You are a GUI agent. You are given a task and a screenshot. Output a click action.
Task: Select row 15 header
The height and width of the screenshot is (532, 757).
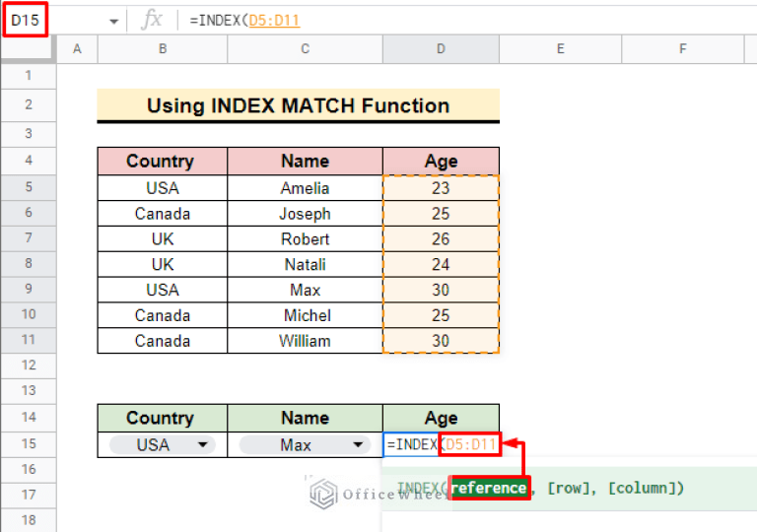(29, 443)
